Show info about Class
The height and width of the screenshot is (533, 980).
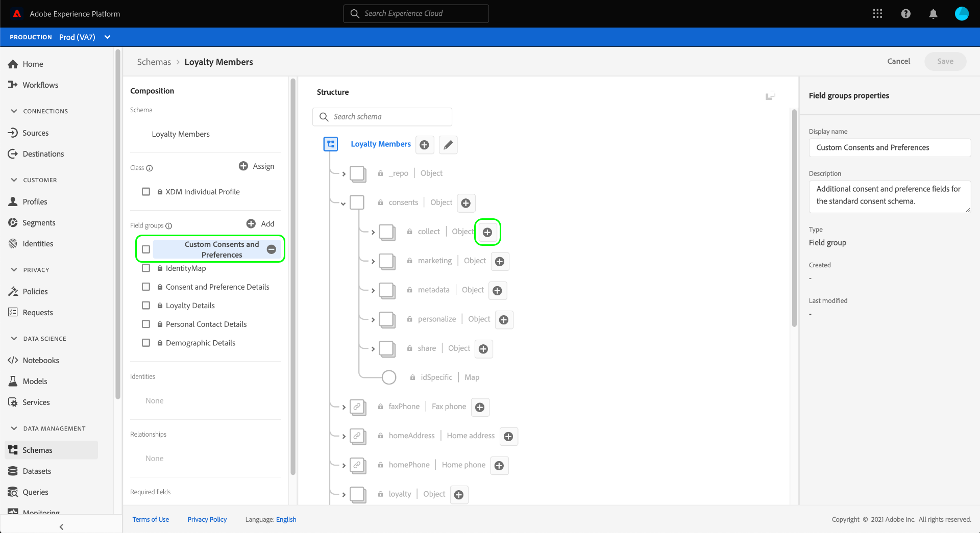click(x=150, y=168)
